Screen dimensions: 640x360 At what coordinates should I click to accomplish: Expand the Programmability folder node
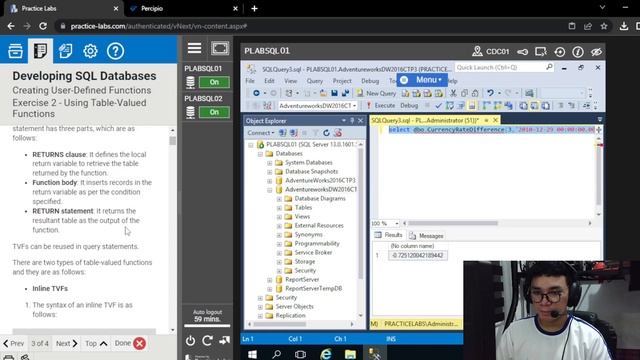[x=279, y=244]
